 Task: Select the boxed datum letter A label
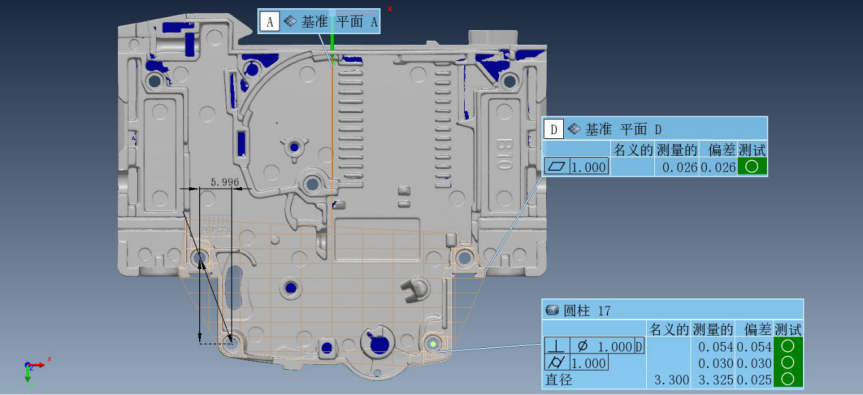pos(270,21)
